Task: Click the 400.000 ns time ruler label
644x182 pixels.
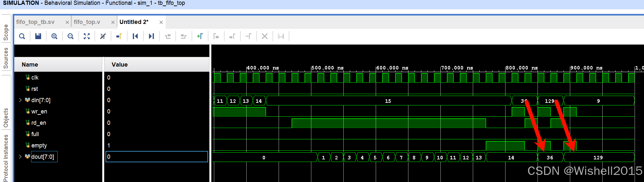Action: [x=263, y=68]
